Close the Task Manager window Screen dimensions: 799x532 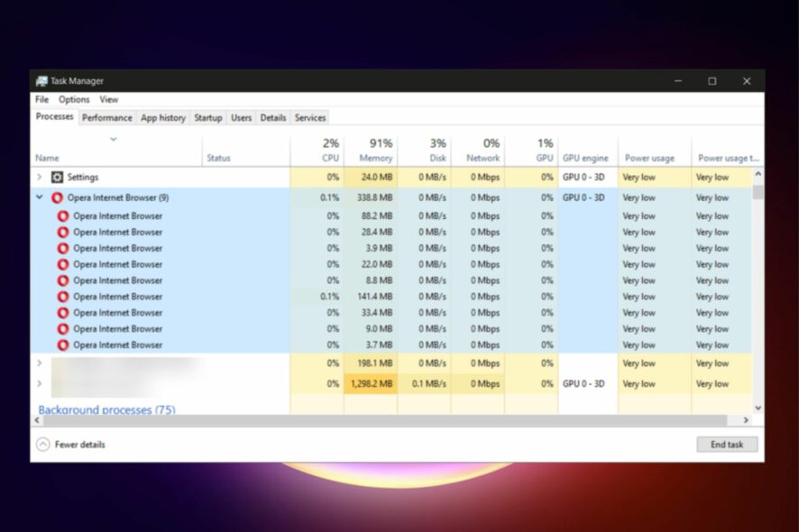pos(747,81)
